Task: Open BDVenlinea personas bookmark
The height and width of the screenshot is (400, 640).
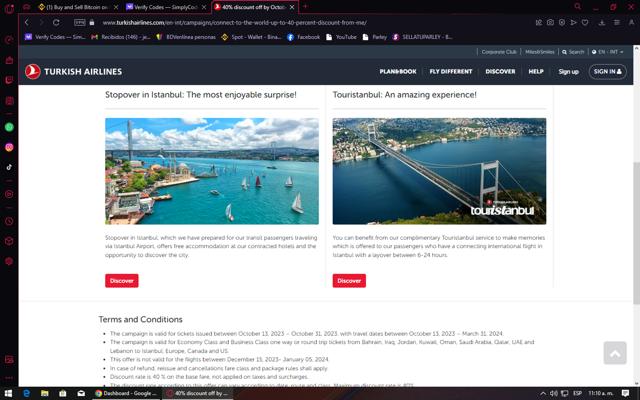Action: tap(186, 37)
